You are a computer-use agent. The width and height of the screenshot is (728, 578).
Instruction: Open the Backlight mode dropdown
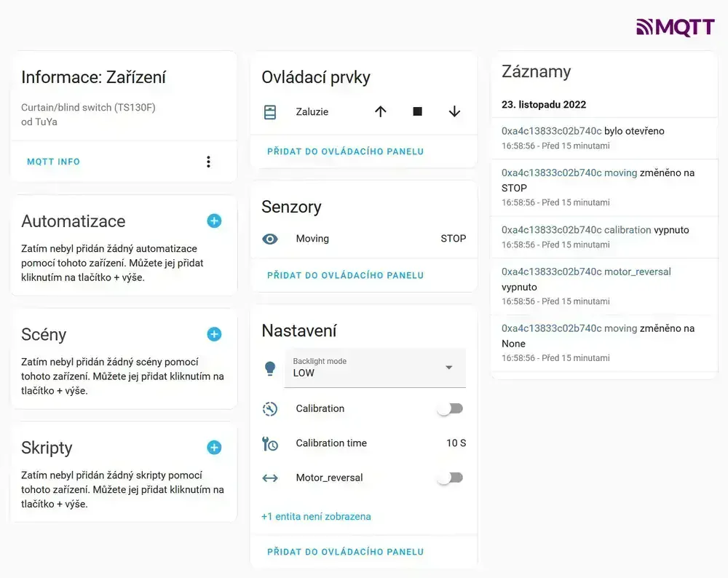tap(375, 368)
